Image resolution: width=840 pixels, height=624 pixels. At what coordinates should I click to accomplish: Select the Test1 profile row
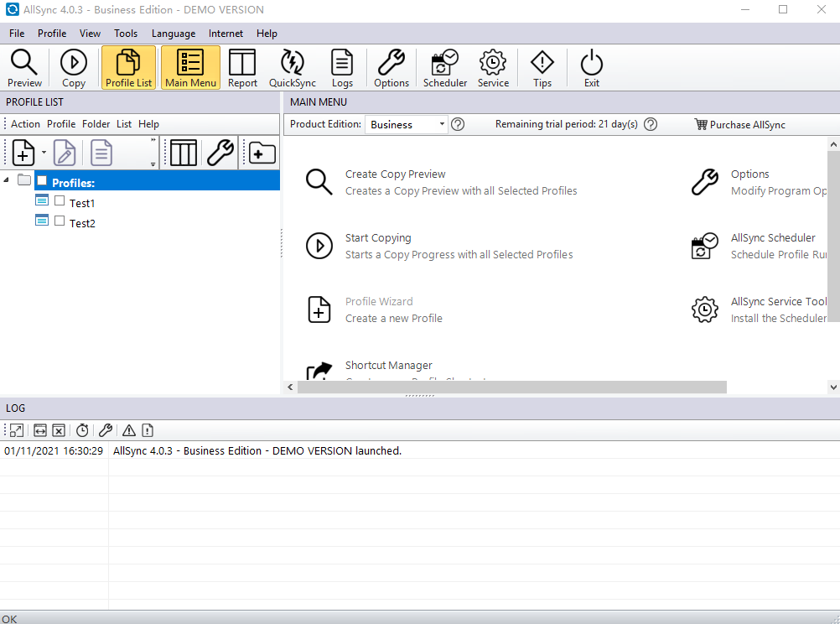(x=82, y=203)
